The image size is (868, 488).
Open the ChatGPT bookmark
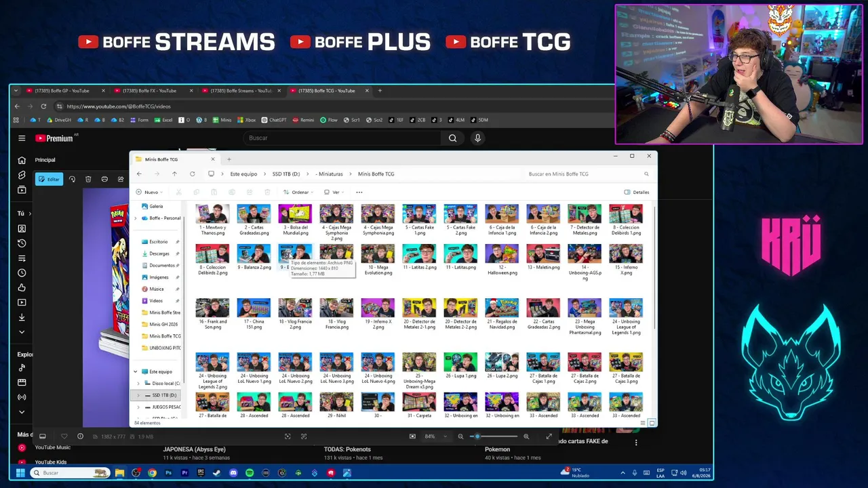(274, 120)
